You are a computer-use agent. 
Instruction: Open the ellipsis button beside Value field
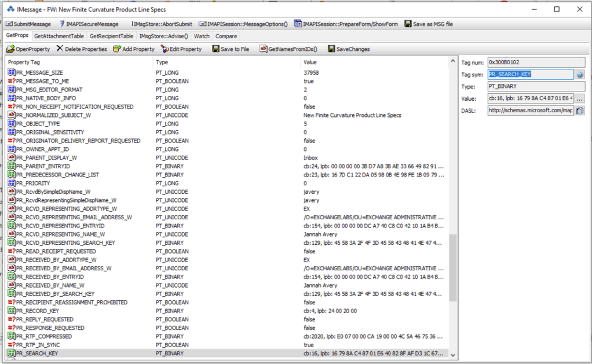580,98
